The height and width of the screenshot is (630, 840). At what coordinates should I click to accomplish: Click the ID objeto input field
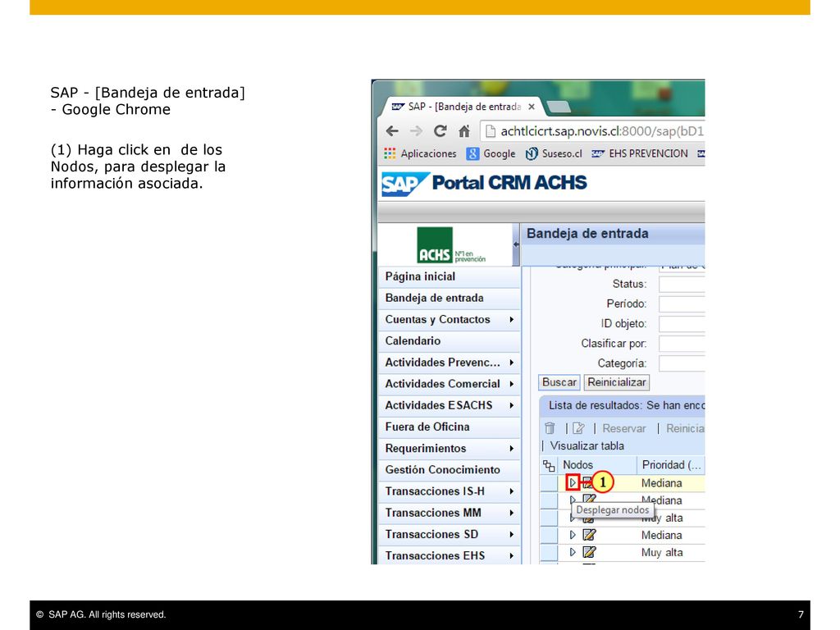(682, 324)
